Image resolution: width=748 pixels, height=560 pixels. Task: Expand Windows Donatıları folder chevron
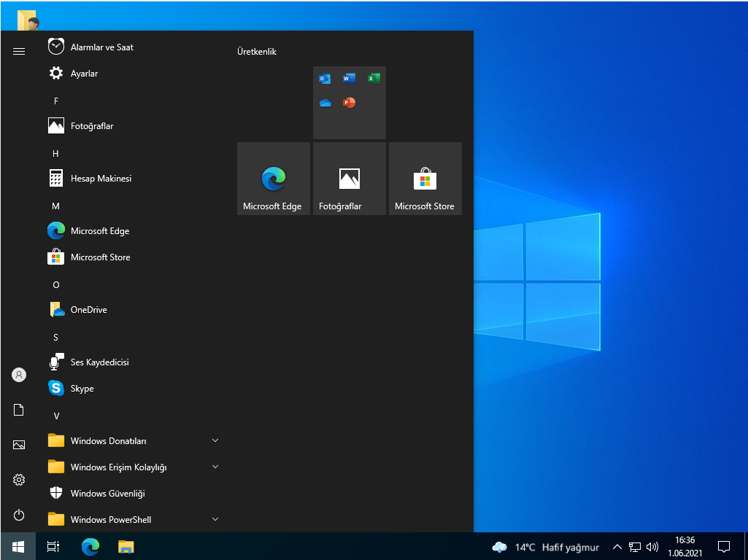pyautogui.click(x=215, y=440)
